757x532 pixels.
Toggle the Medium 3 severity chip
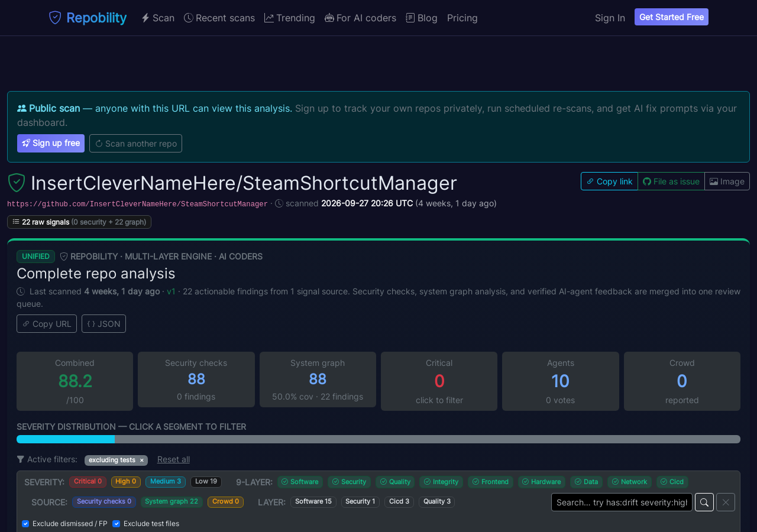coord(166,482)
